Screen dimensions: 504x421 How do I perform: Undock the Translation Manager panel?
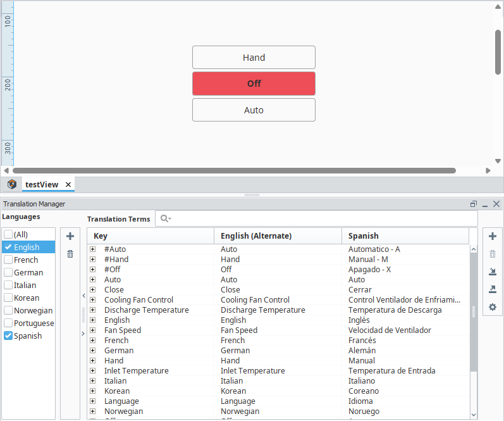pyautogui.click(x=473, y=204)
